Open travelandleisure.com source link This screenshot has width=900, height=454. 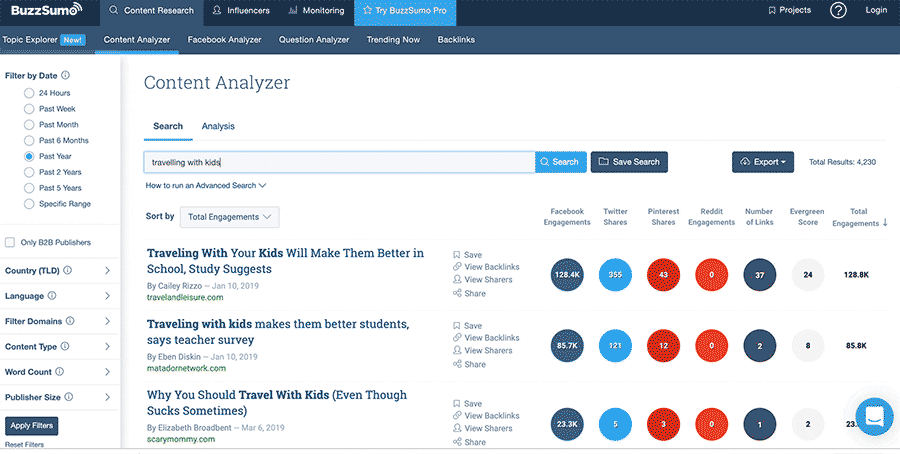pyautogui.click(x=185, y=297)
